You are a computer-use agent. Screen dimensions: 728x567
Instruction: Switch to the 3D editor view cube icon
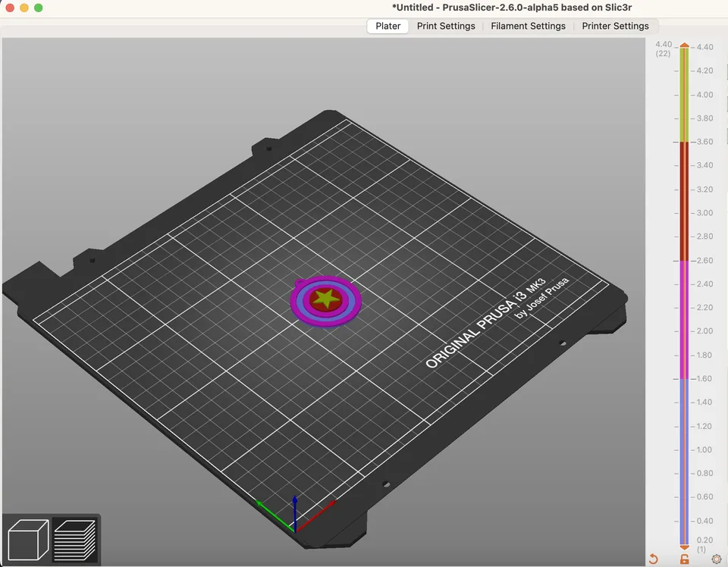(28, 540)
